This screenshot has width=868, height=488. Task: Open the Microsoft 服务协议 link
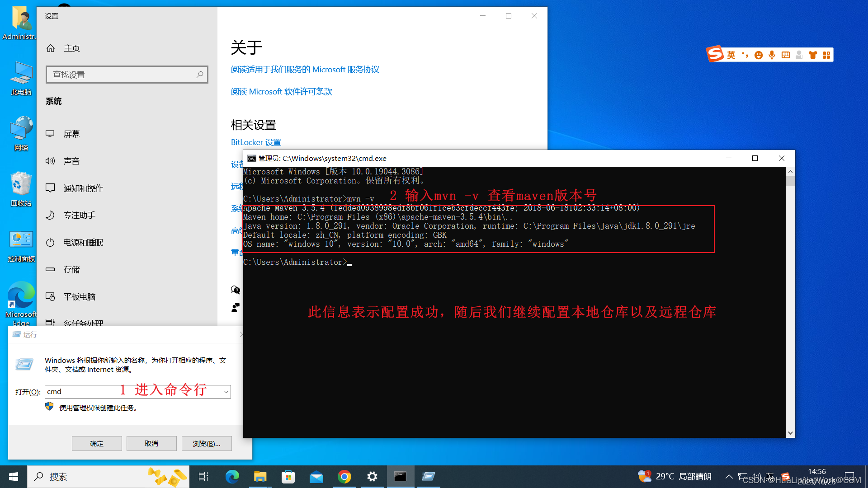[x=305, y=70]
